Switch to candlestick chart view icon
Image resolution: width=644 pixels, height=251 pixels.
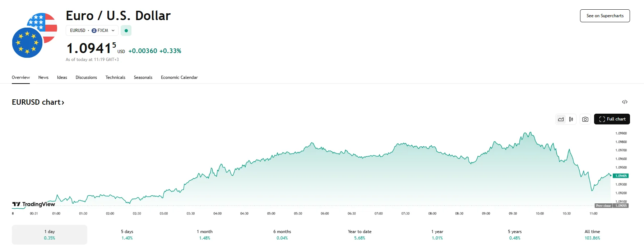click(571, 119)
